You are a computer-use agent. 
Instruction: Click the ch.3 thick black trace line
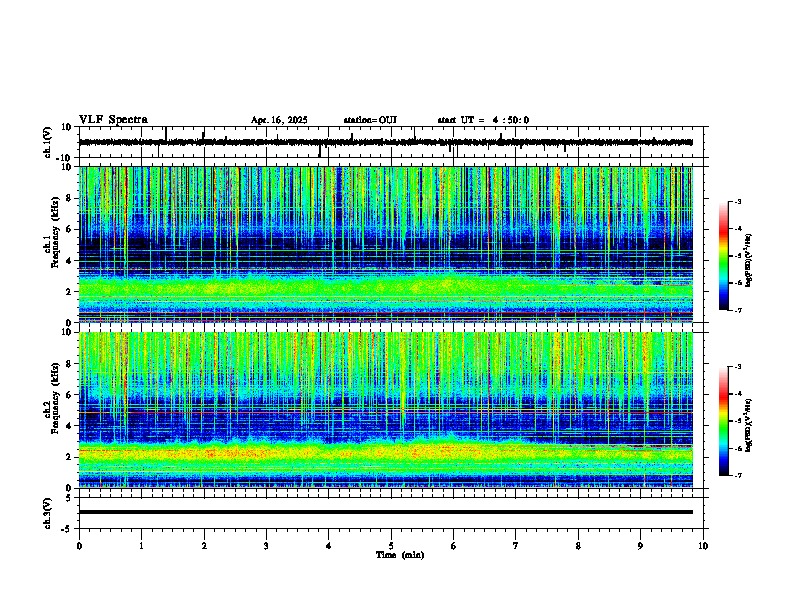386,512
